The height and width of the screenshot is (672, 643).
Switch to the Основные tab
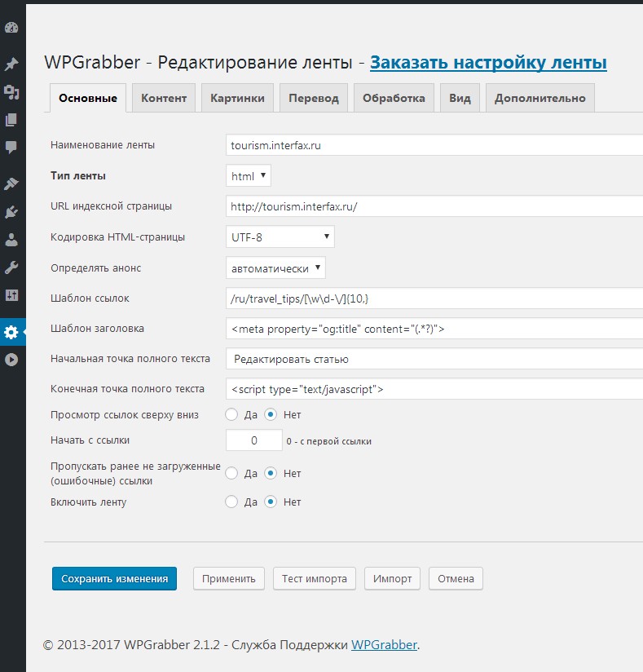(x=88, y=98)
